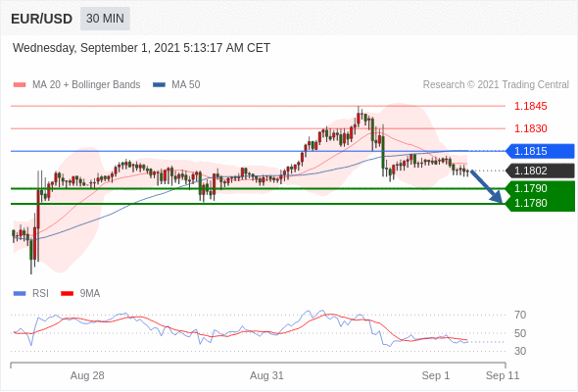Click the RSI blue legend swatch
Image resolution: width=578 pixels, height=392 pixels.
[x=20, y=294]
